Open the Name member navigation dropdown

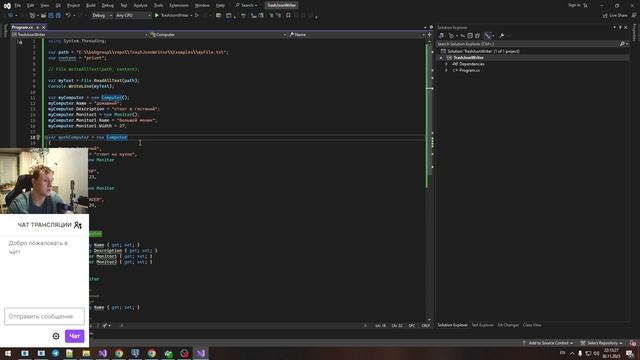tap(357, 35)
